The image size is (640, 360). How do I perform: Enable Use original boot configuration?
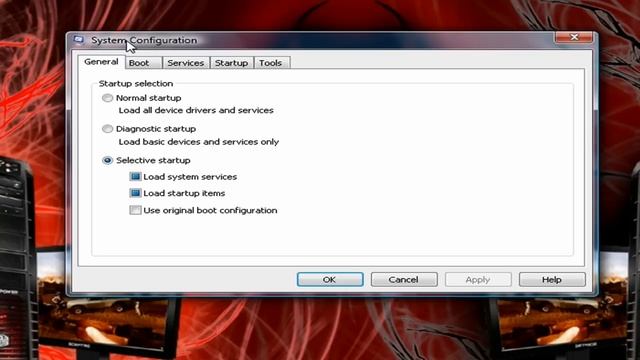tap(135, 210)
